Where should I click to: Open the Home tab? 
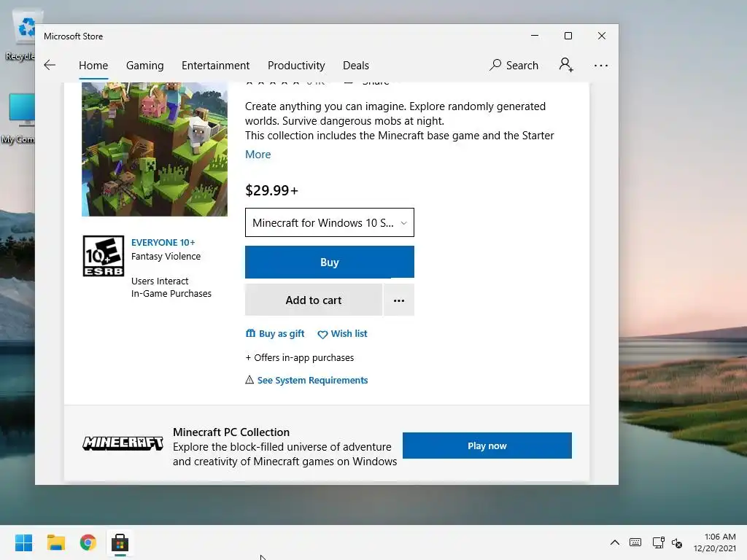93,65
